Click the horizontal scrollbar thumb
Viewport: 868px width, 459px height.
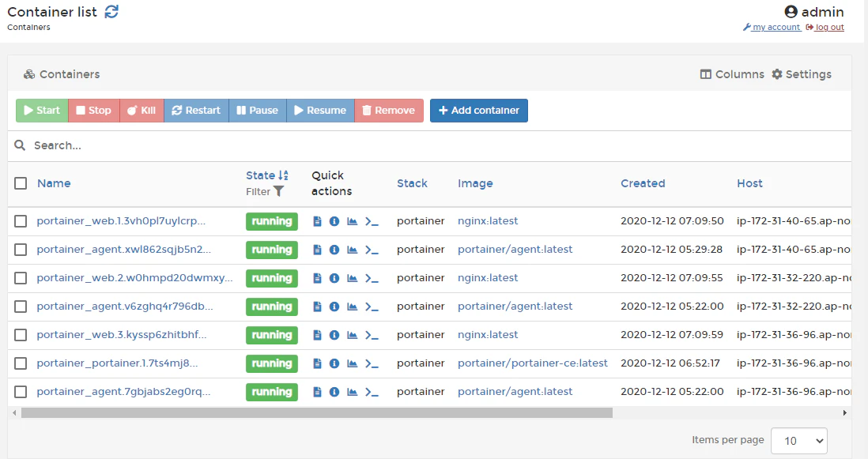pos(317,412)
